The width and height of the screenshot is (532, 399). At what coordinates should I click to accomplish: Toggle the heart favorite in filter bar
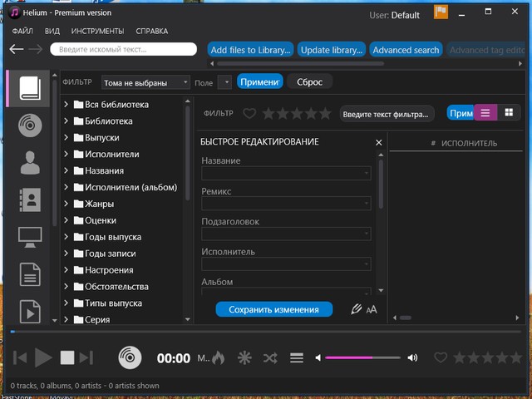point(249,114)
